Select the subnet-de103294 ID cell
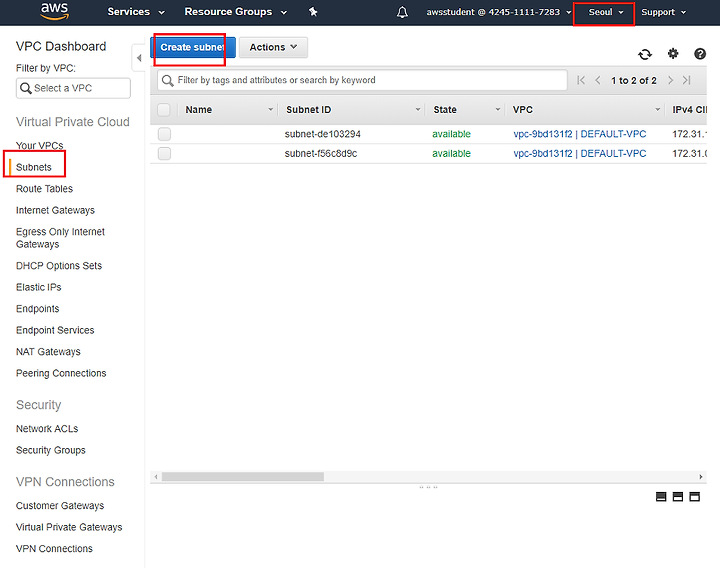The image size is (720, 568). pos(322,134)
